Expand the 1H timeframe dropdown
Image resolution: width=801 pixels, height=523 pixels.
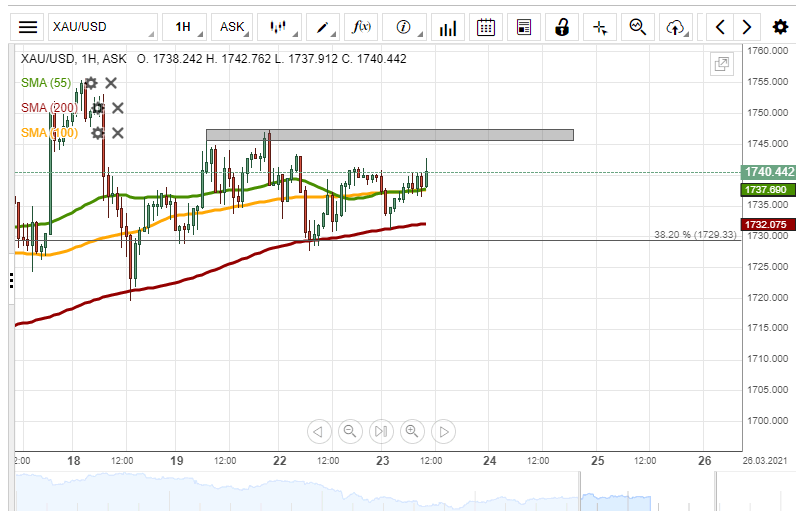(188, 27)
